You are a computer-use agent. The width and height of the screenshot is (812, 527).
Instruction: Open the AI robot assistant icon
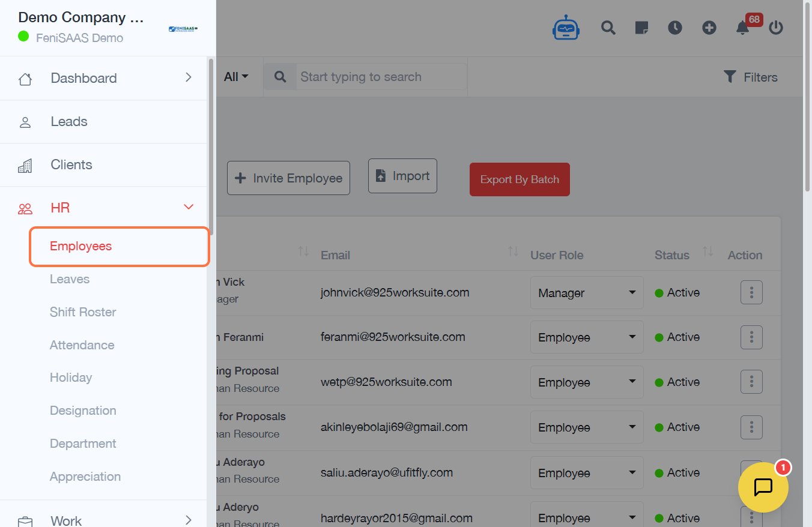click(566, 28)
